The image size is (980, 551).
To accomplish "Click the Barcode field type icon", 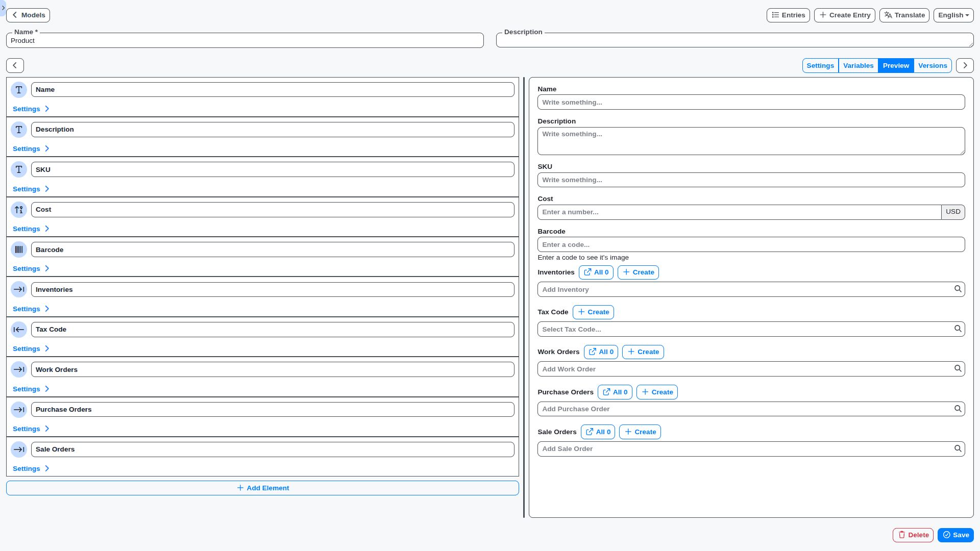I will click(19, 249).
